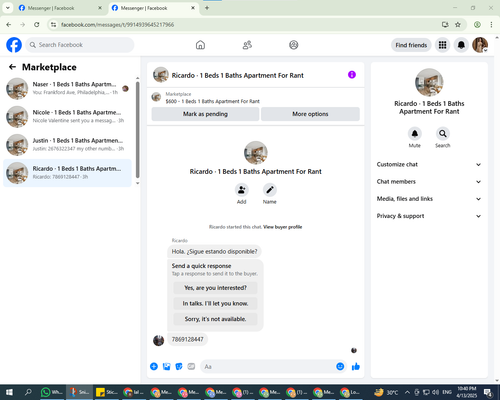Click the message 'Hola. ¿Sigue estando disponible?'
The width and height of the screenshot is (500, 400).
[x=214, y=251]
